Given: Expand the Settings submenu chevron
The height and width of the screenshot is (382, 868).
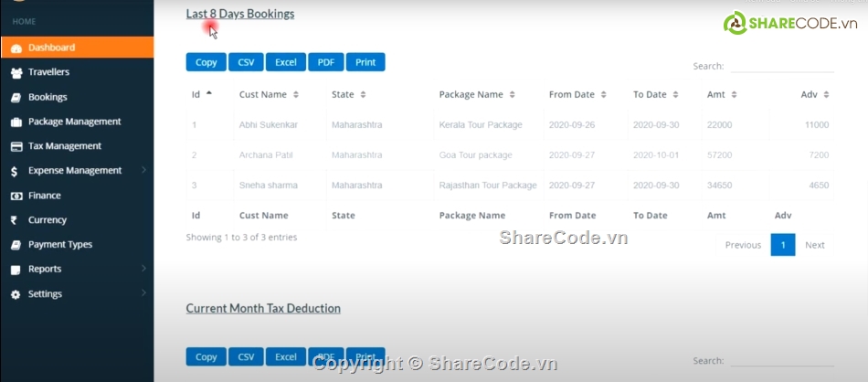Looking at the screenshot, I should pyautogui.click(x=143, y=293).
